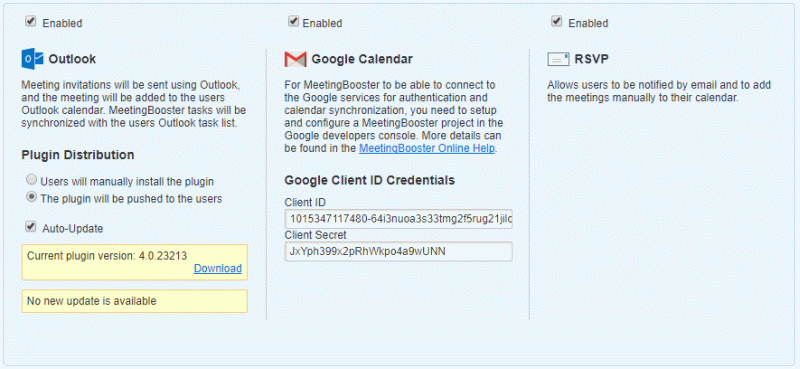Image resolution: width=800 pixels, height=369 pixels.
Task: Select 'Users will manually install the plugin'
Action: pos(32,180)
